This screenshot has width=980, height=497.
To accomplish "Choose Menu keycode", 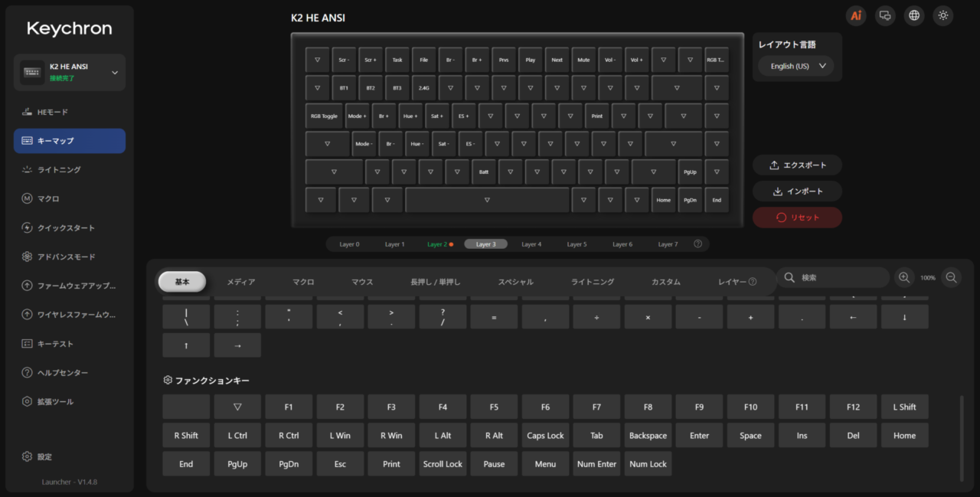I will click(x=545, y=464).
